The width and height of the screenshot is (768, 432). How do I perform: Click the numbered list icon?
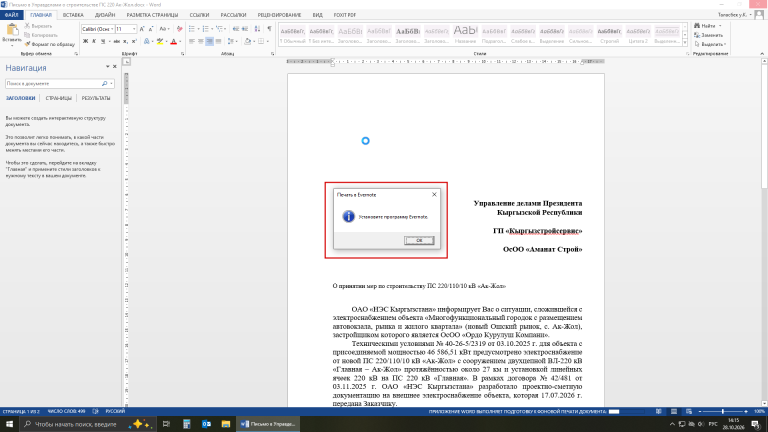205,29
